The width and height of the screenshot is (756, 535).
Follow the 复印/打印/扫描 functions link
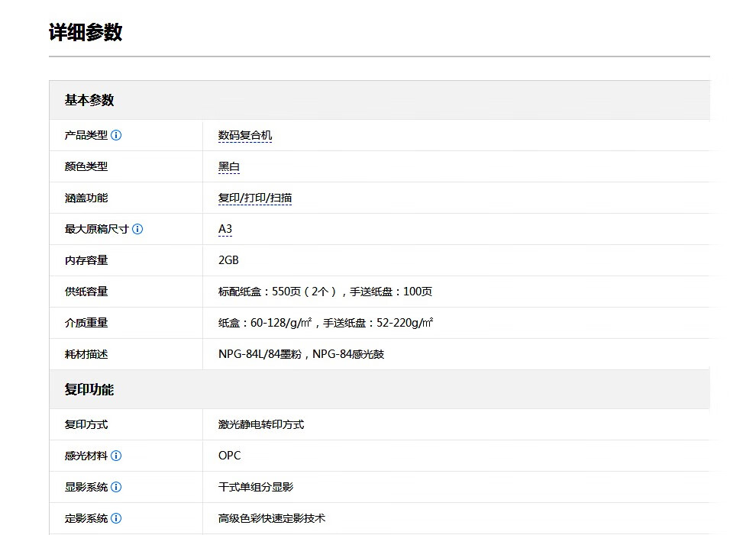tap(255, 198)
